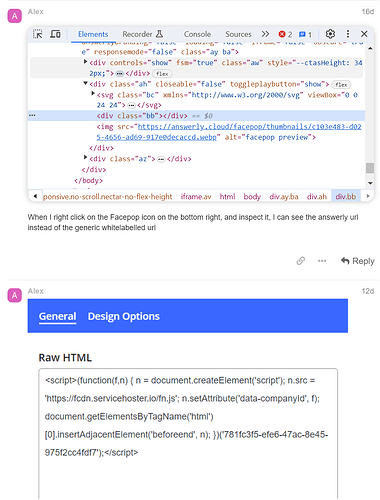Select the div class="bb" line

pyautogui.click(x=197, y=116)
